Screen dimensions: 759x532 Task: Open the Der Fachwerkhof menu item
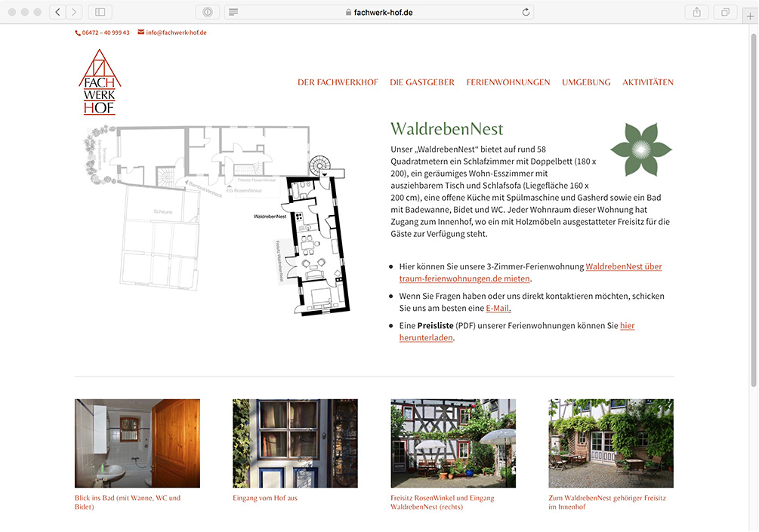[338, 82]
